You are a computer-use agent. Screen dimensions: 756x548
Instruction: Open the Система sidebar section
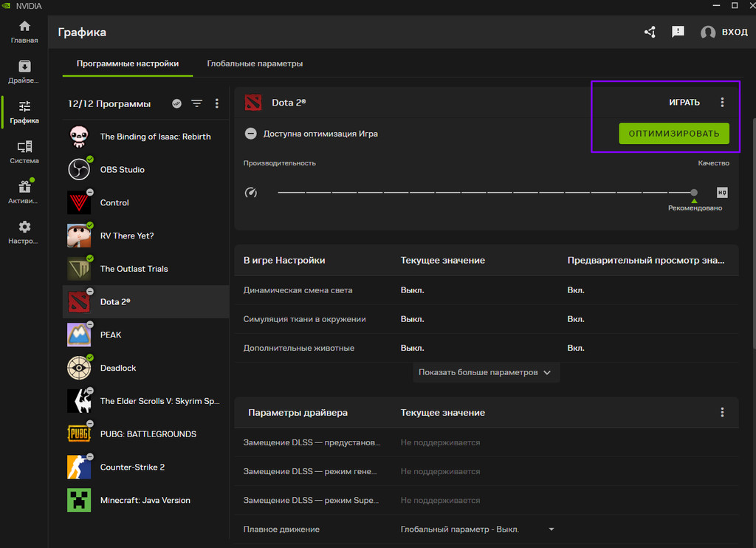click(x=24, y=152)
